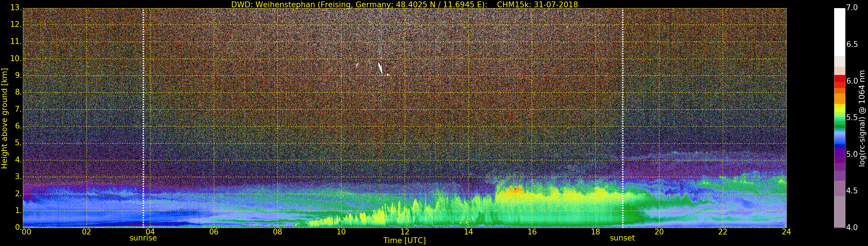Viewport: 868px width, 246px height.
Task: Click the height axis tick '10.'
Action: point(16,58)
